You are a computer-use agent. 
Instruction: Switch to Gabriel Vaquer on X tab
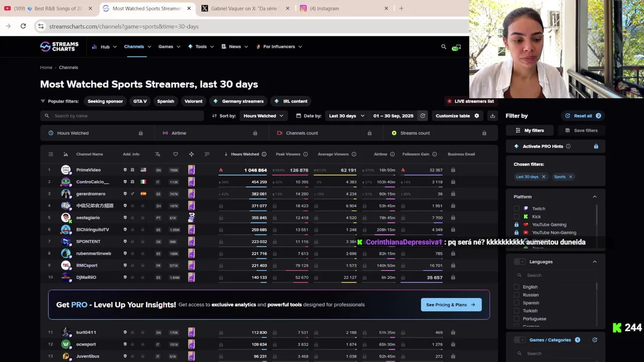click(246, 9)
